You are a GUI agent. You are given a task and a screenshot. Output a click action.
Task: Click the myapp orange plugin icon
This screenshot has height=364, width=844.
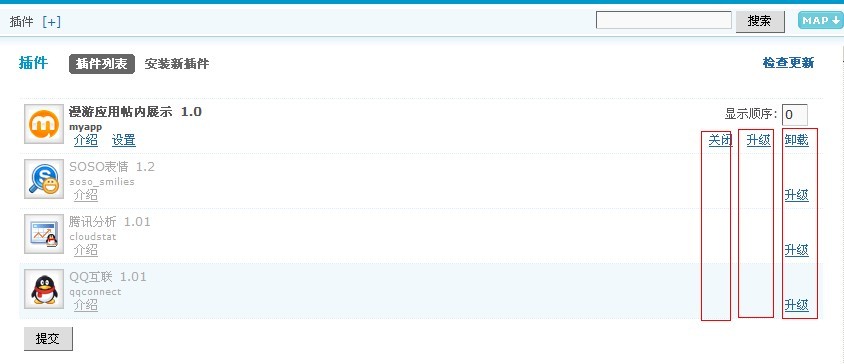click(x=44, y=124)
